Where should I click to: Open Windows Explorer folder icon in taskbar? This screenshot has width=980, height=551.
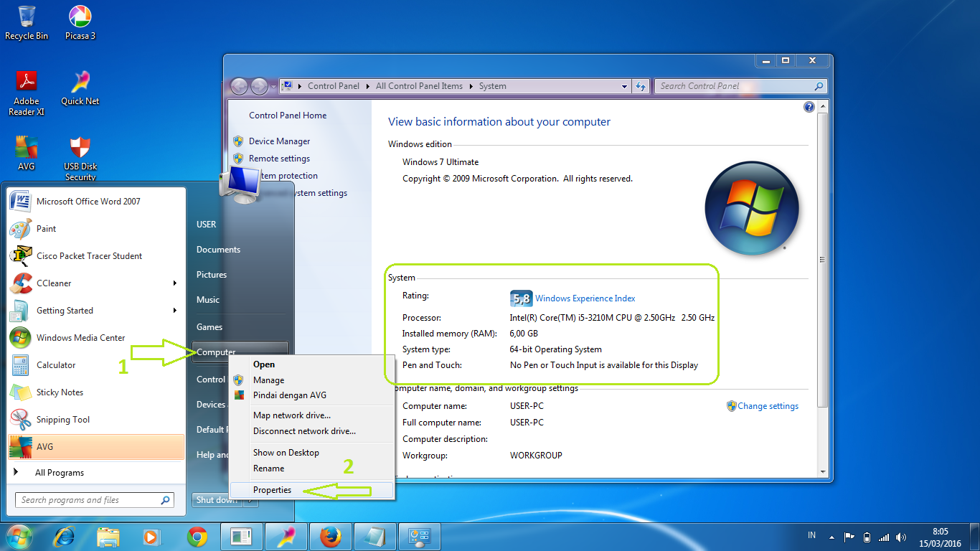[x=108, y=536]
